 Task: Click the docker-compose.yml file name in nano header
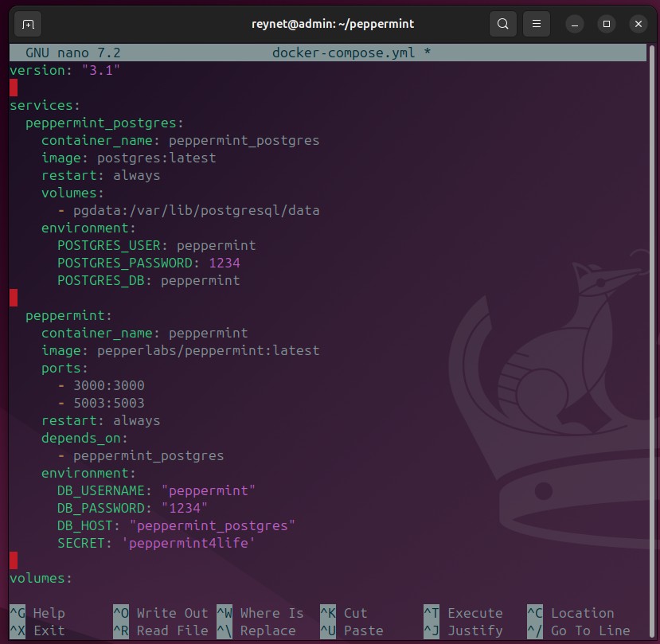[x=343, y=53]
